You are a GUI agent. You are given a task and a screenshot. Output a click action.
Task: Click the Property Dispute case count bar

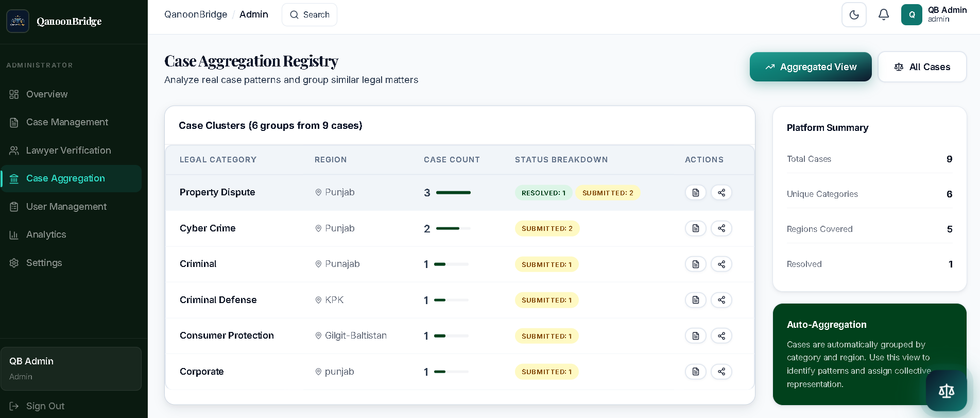tap(453, 193)
